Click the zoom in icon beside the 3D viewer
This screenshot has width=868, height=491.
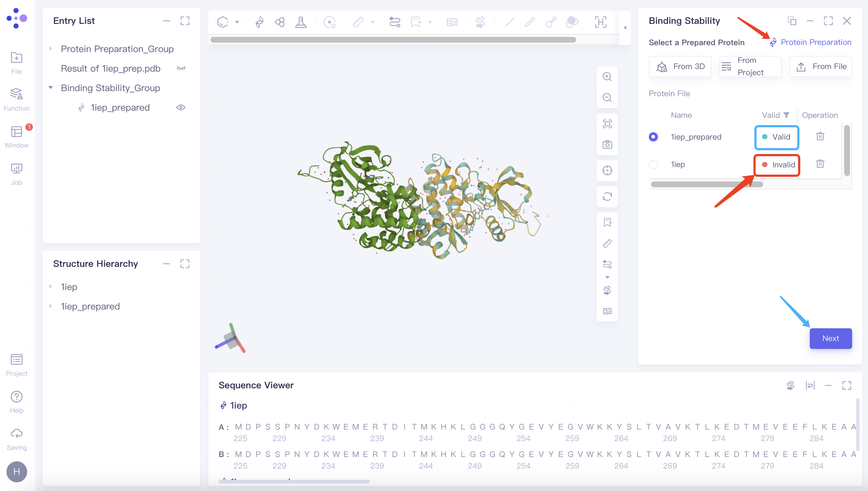(x=607, y=77)
